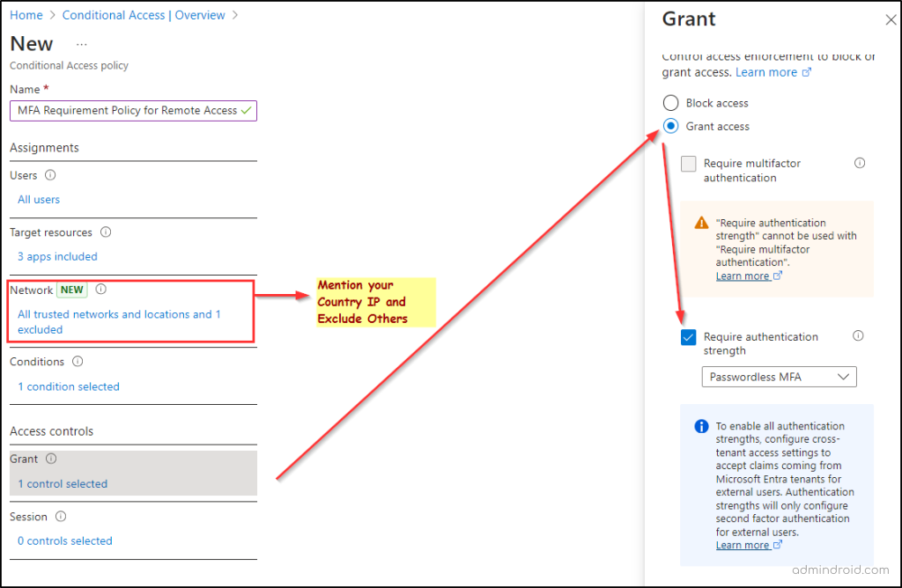Open the Passwordless MFA dropdown

pyautogui.click(x=779, y=376)
